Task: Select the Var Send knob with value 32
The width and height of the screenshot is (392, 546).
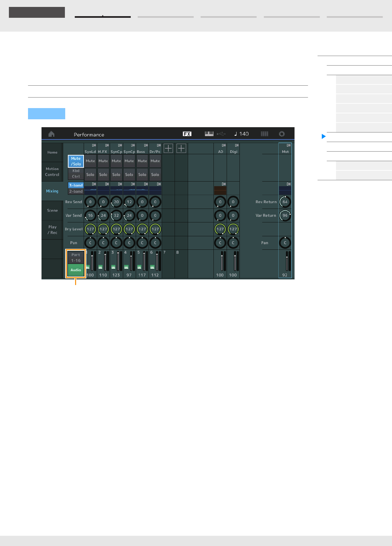Action: [x=116, y=216]
